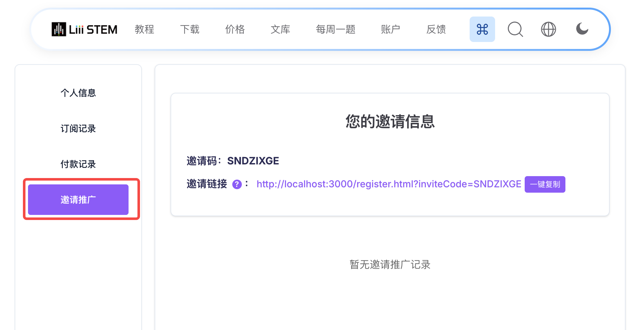Open the 教程 menu item

click(x=144, y=29)
